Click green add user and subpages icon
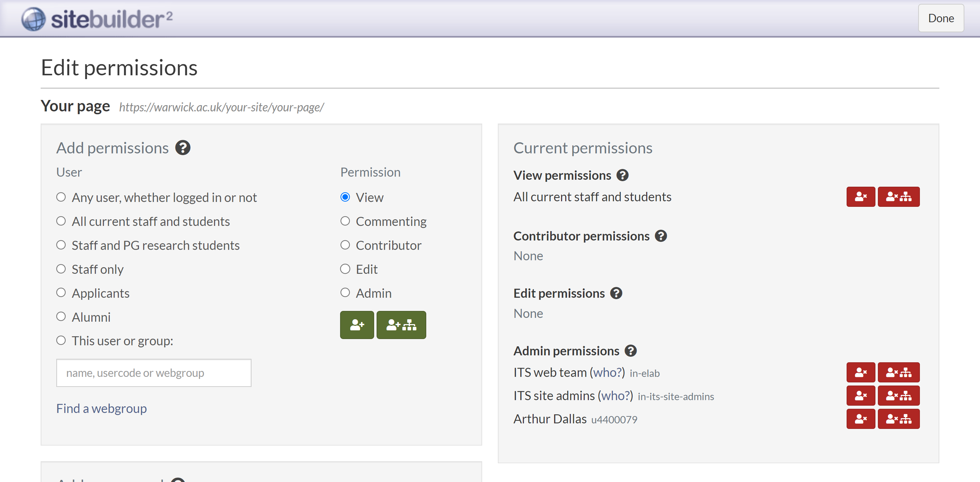Image resolution: width=980 pixels, height=482 pixels. pos(401,324)
